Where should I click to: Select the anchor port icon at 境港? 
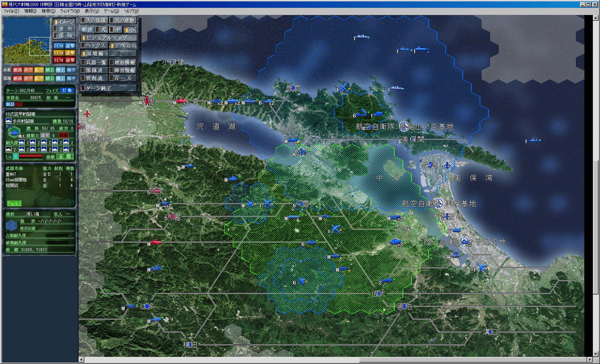[447, 165]
